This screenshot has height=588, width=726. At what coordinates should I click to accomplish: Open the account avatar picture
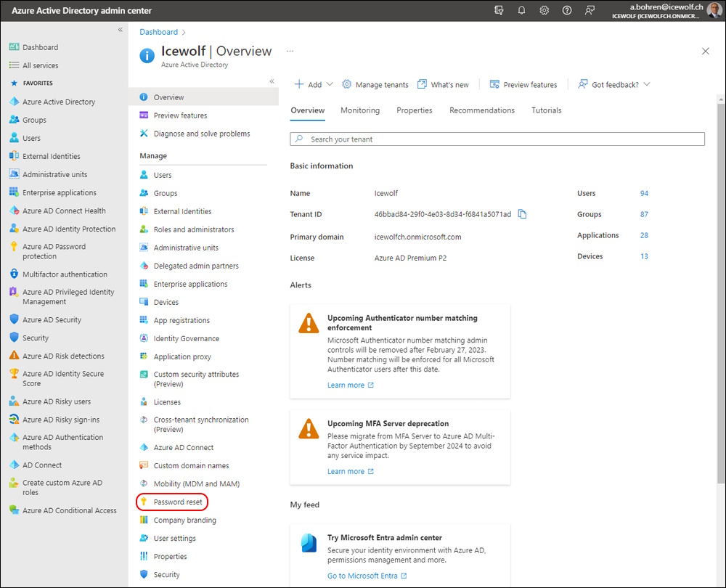[x=714, y=10]
